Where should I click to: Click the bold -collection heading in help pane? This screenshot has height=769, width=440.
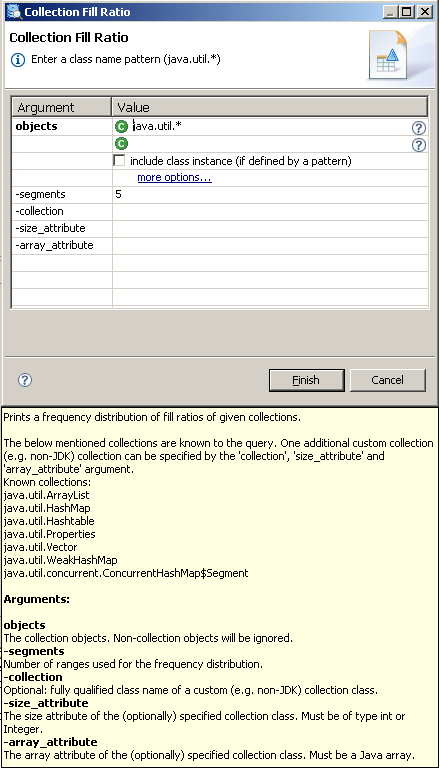tap(33, 677)
